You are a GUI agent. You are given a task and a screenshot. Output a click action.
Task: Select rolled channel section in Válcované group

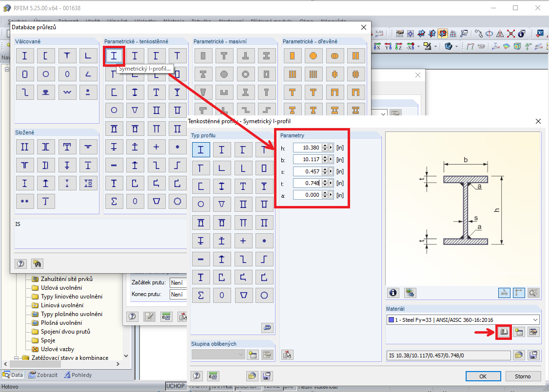[x=46, y=56]
